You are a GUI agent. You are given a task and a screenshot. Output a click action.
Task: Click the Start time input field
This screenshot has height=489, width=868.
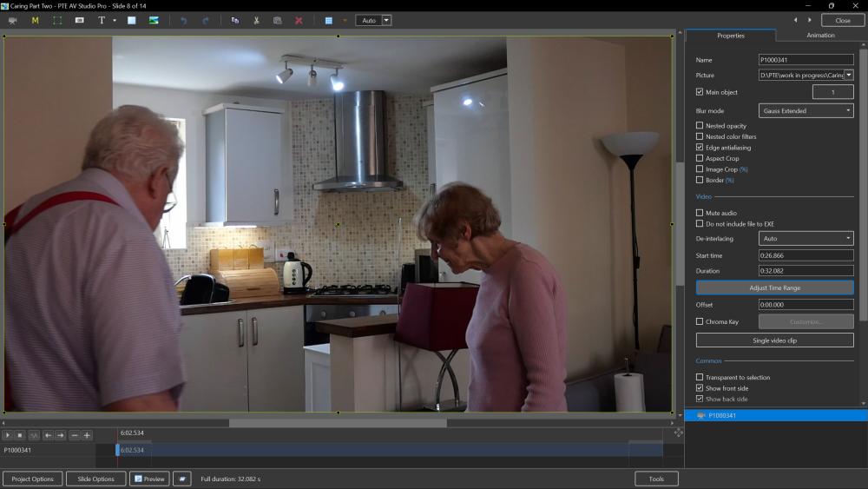pos(806,256)
